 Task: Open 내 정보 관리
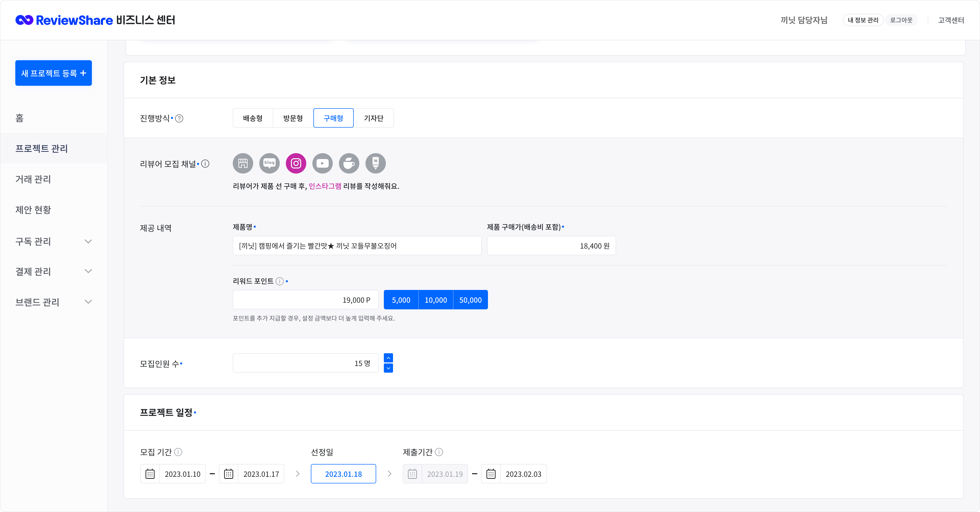863,20
